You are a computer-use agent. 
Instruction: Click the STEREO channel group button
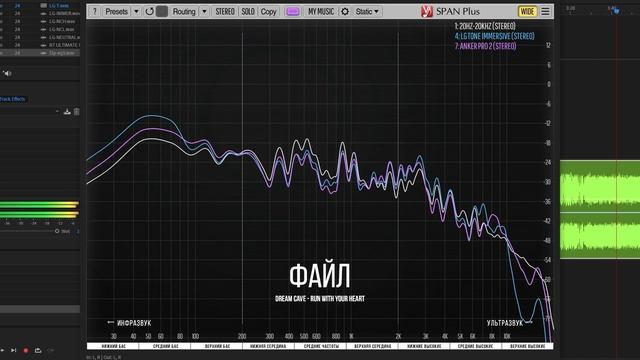pyautogui.click(x=225, y=11)
